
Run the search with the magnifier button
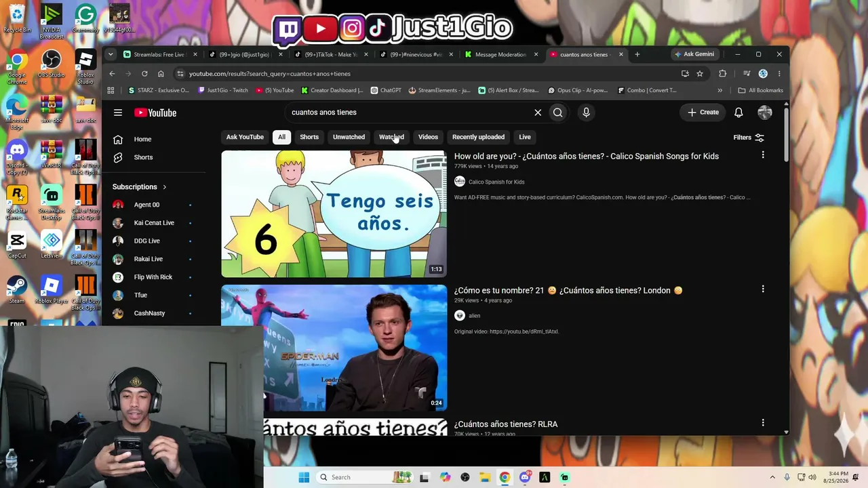coord(558,113)
